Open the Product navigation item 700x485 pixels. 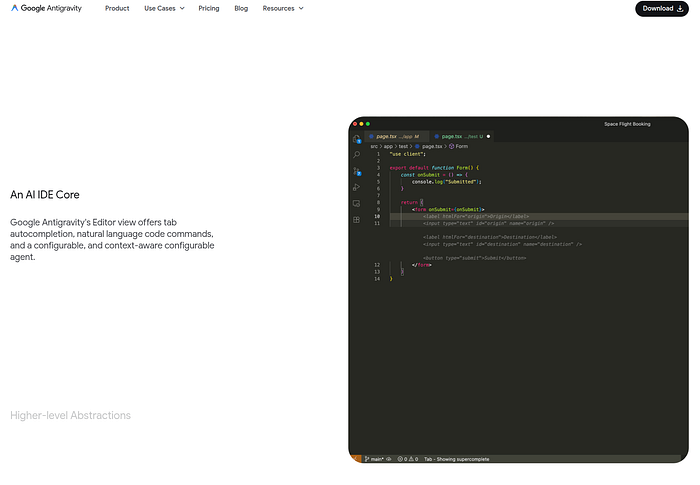pos(117,8)
